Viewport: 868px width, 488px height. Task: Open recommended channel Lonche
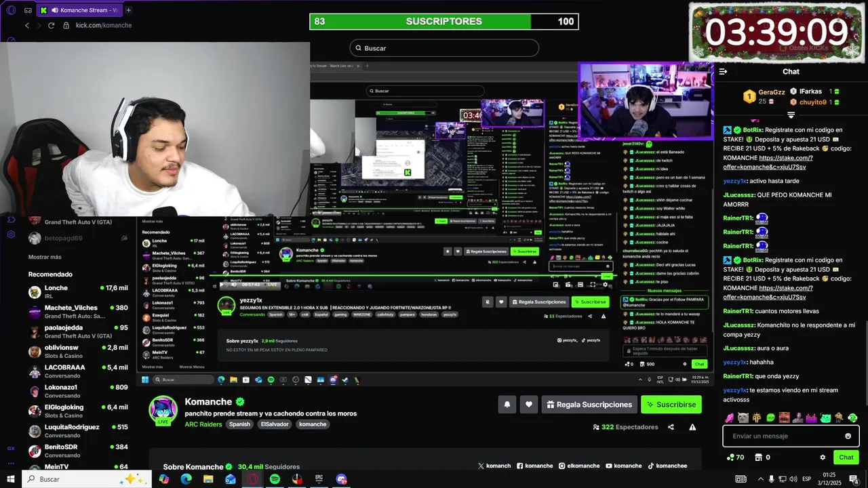pos(78,291)
